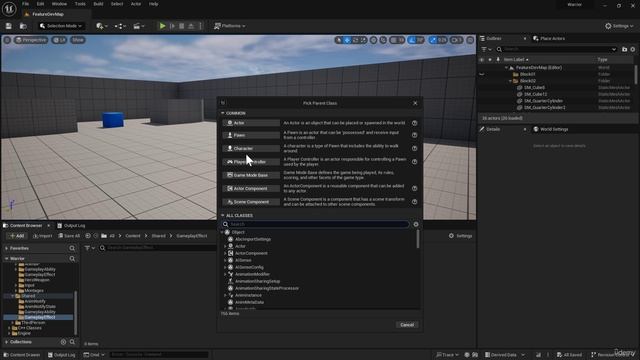640x360 pixels.
Task: Select AnimInstance in the class list
Action: pos(248,296)
